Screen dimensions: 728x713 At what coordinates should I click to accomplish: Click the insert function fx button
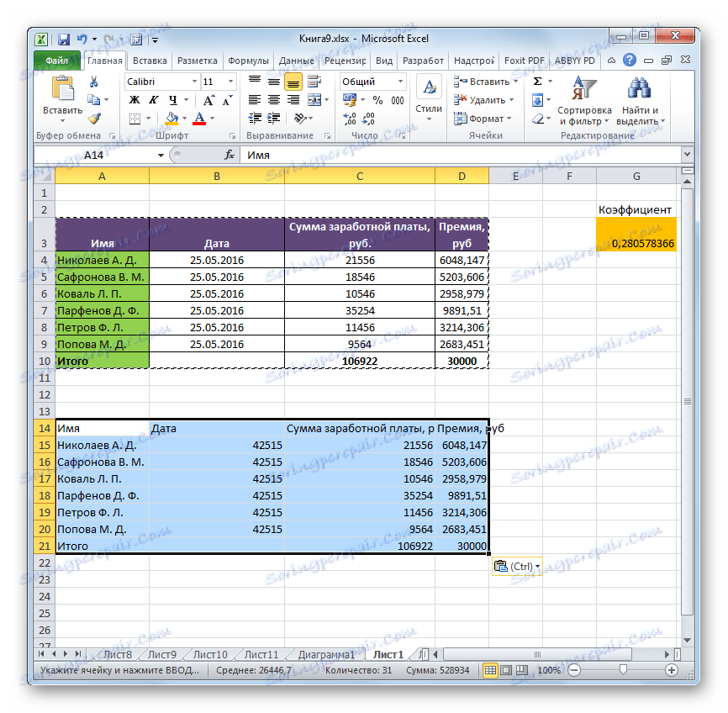[x=229, y=155]
